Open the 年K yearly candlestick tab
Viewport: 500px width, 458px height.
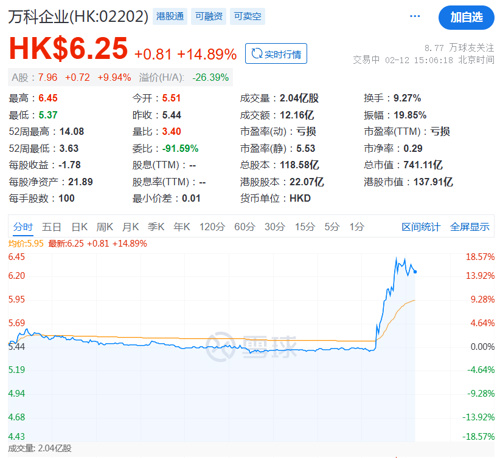182,227
